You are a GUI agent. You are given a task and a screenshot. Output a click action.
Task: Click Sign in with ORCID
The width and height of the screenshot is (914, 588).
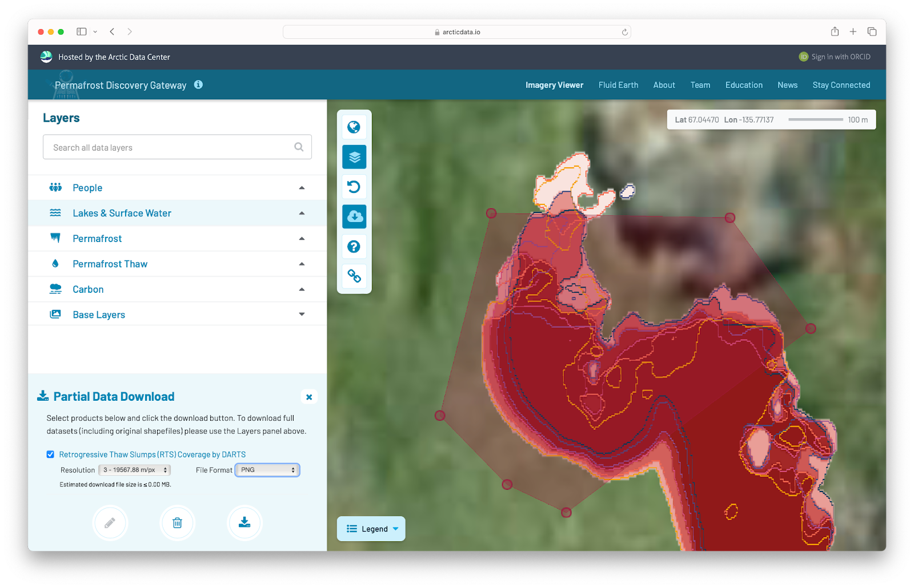coord(835,57)
